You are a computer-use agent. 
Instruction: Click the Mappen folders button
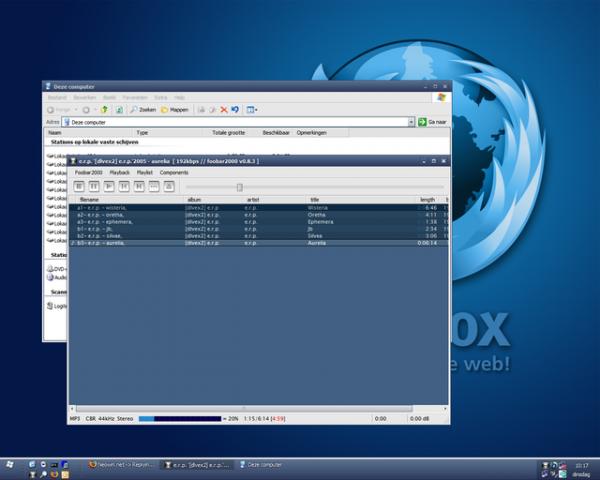pyautogui.click(x=174, y=110)
